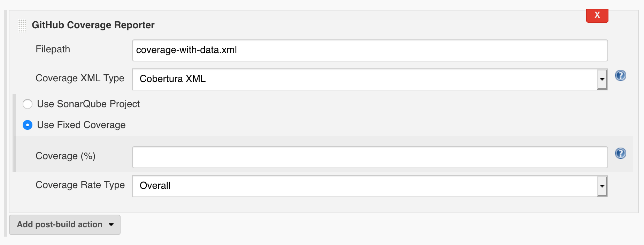Open the Coverage XML Type dropdown
This screenshot has height=245, width=644.
(x=603, y=79)
